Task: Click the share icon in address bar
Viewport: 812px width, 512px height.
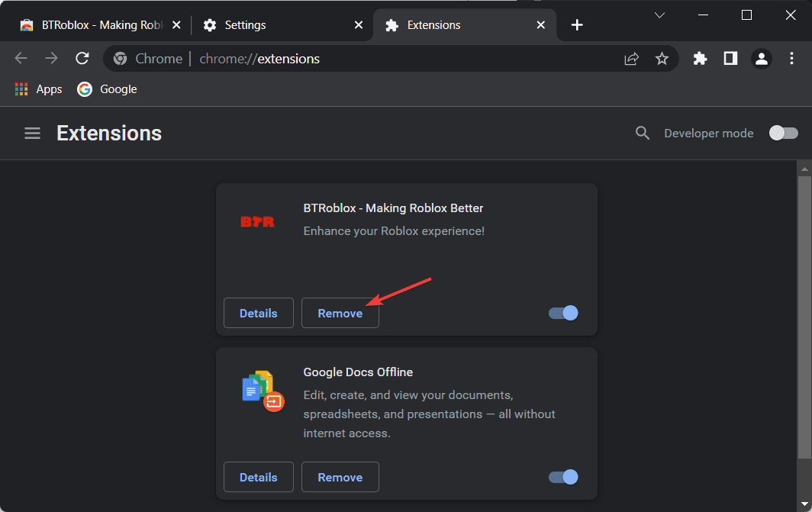Action: tap(631, 58)
